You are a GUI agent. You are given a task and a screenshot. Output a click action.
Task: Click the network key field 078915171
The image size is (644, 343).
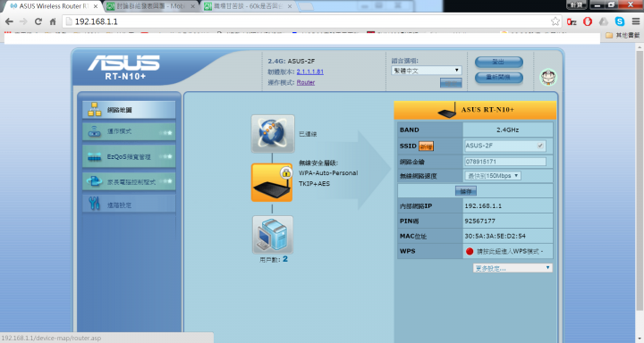[504, 162]
